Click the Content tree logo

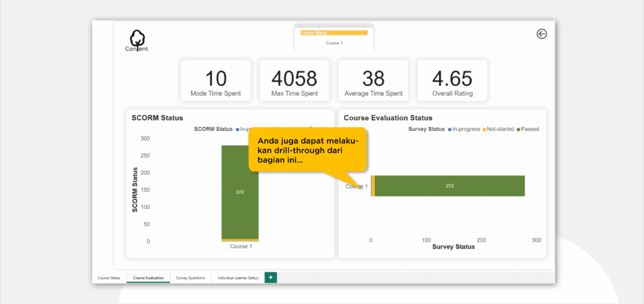click(137, 41)
